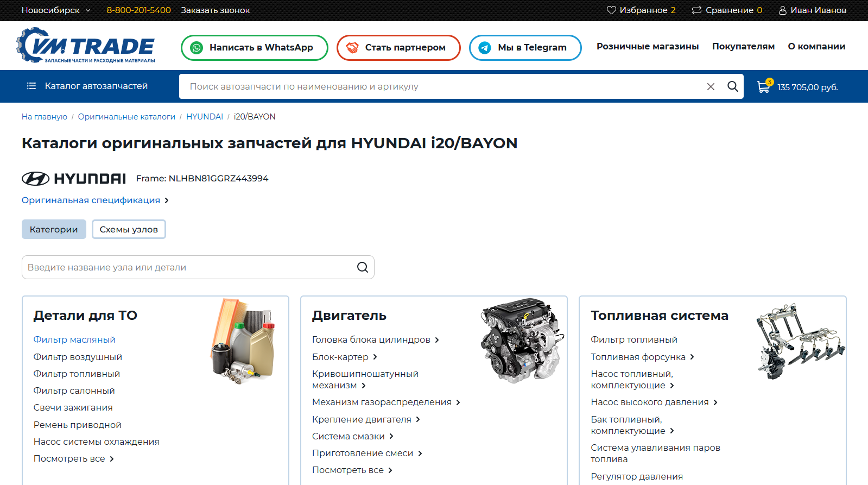The width and height of the screenshot is (868, 485).
Task: Expand Бак топливный, комплектующие chevron
Action: [672, 431]
